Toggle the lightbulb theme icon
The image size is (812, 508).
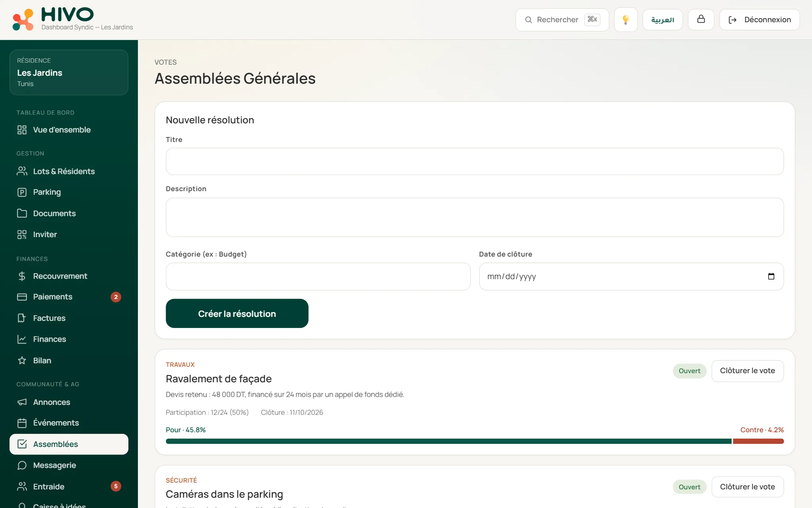pos(625,19)
